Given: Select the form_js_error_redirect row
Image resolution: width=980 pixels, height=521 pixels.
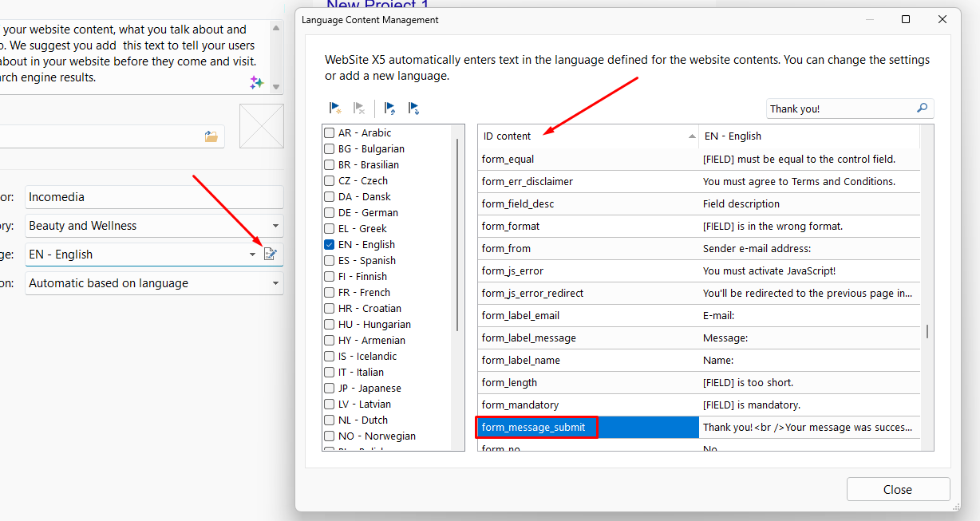Looking at the screenshot, I should (x=699, y=294).
